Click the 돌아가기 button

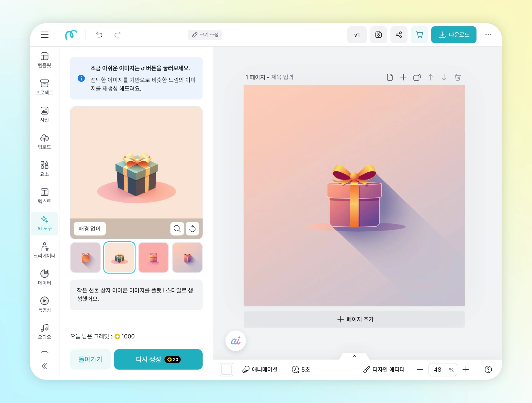90,359
